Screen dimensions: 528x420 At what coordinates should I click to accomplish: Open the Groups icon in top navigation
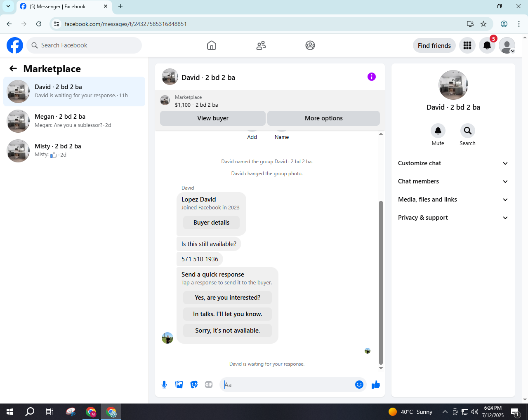(x=310, y=45)
